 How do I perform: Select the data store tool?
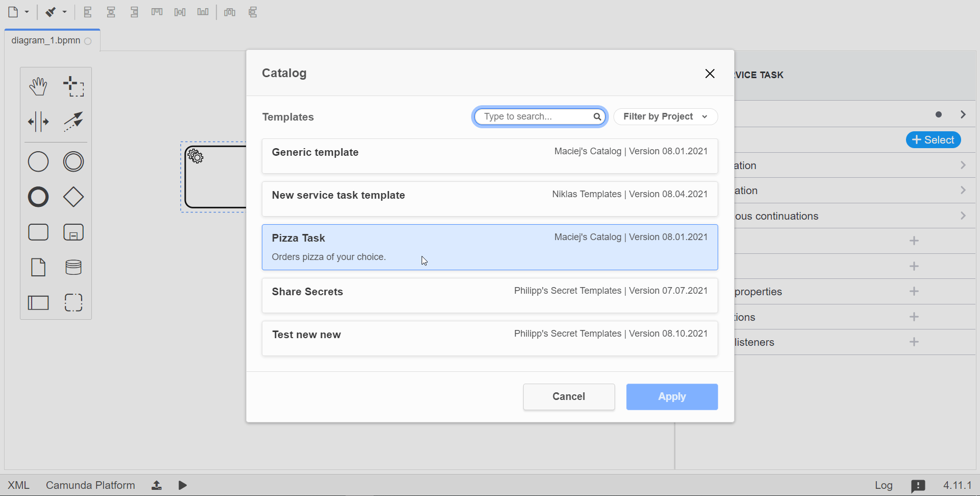(73, 267)
